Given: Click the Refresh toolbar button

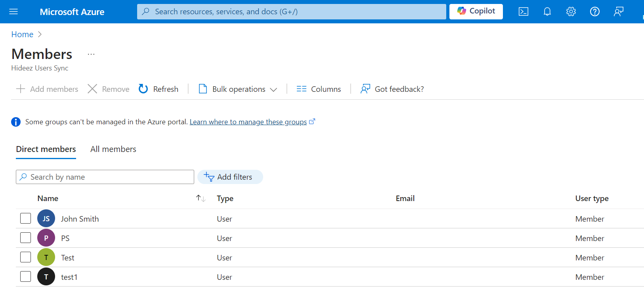Looking at the screenshot, I should coord(159,89).
